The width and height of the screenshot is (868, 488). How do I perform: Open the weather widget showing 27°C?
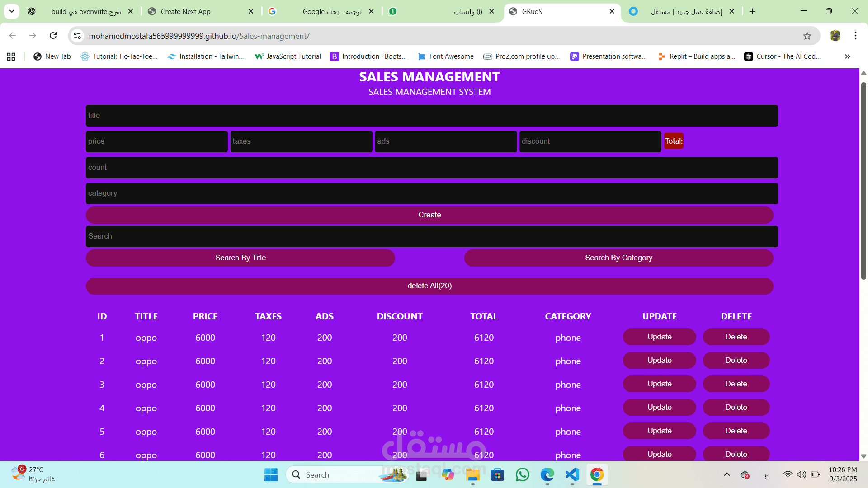click(34, 474)
